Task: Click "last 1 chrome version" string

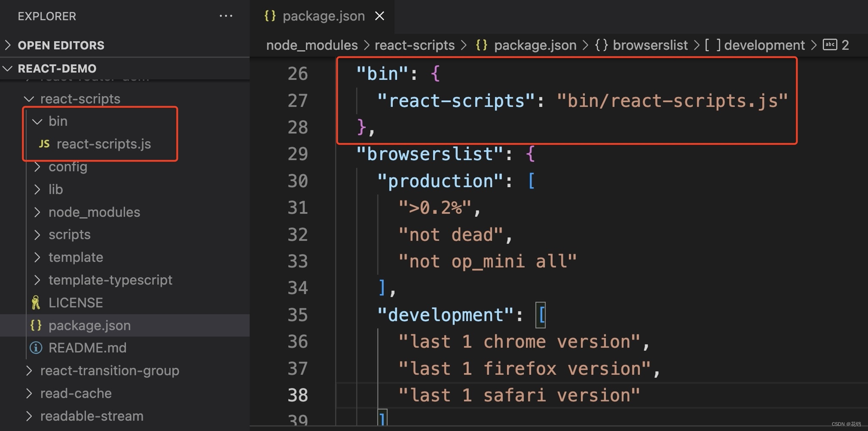Action: point(520,342)
